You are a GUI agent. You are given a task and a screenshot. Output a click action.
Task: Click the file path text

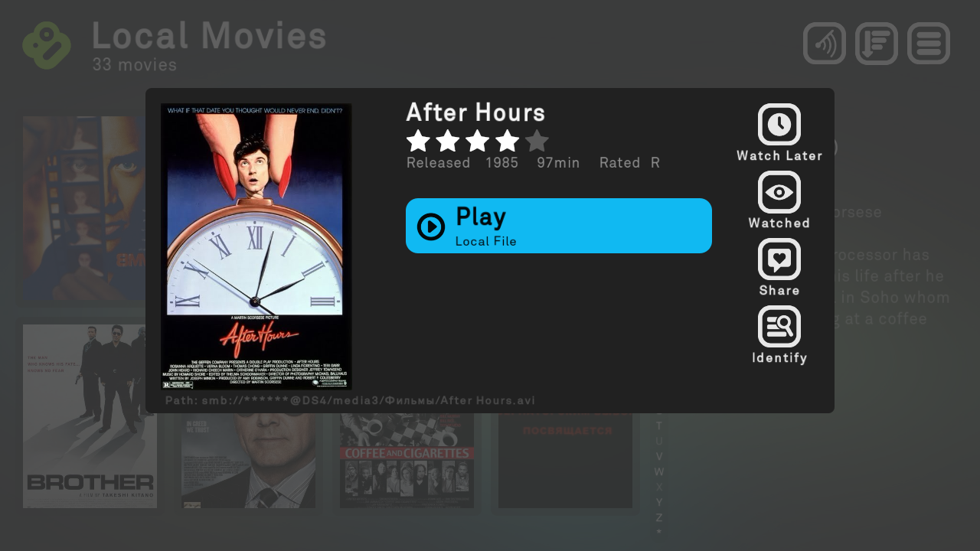click(x=350, y=400)
